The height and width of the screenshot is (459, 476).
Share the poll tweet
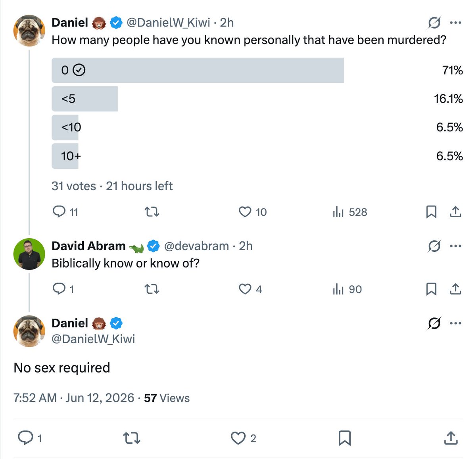pos(455,212)
